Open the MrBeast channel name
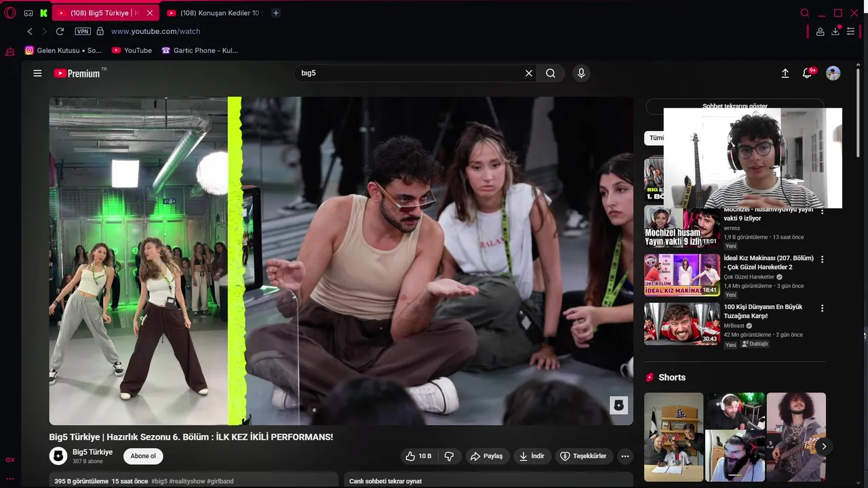Screen dimensions: 868x488 pos(734,326)
